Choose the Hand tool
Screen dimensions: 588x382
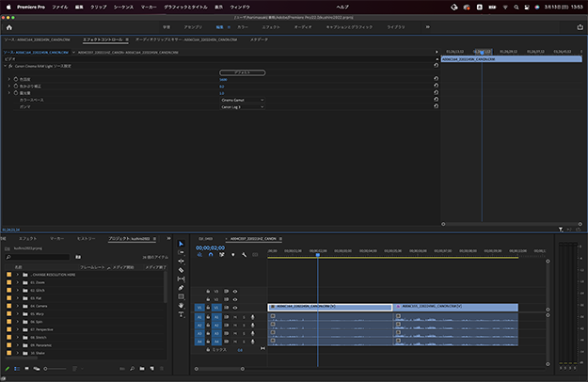click(182, 306)
